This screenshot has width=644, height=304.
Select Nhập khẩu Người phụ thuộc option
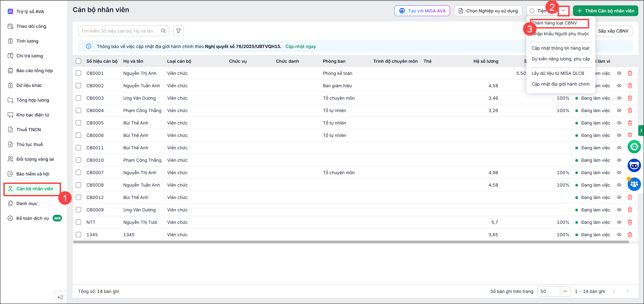pyautogui.click(x=561, y=34)
